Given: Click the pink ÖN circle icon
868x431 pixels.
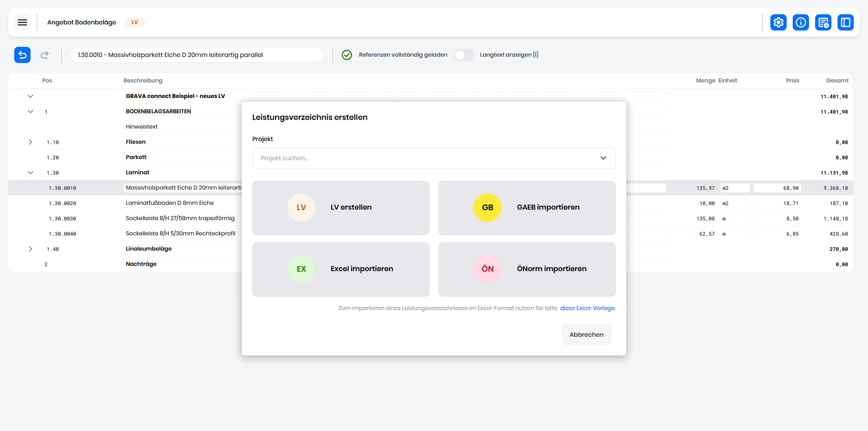Looking at the screenshot, I should coord(488,269).
